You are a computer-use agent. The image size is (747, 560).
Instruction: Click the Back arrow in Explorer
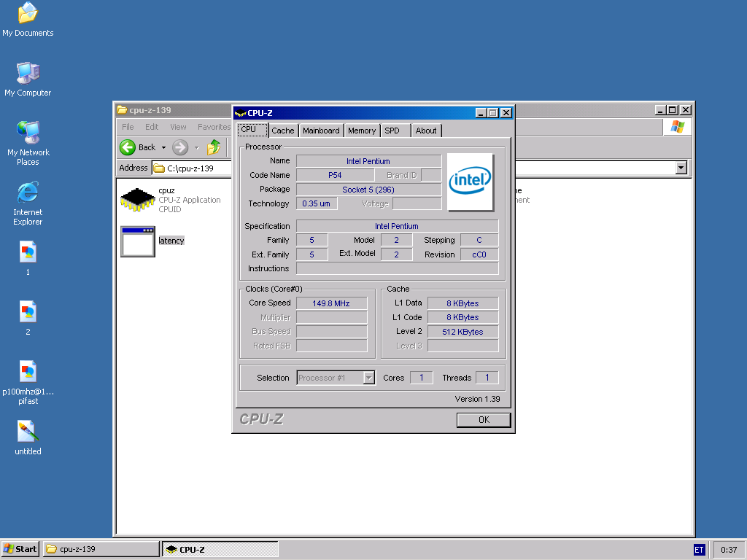[128, 147]
